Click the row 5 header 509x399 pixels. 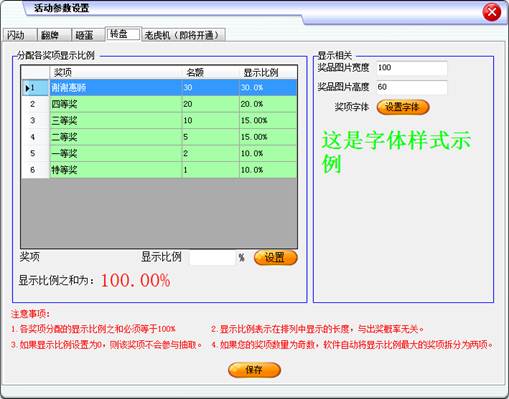pos(35,153)
